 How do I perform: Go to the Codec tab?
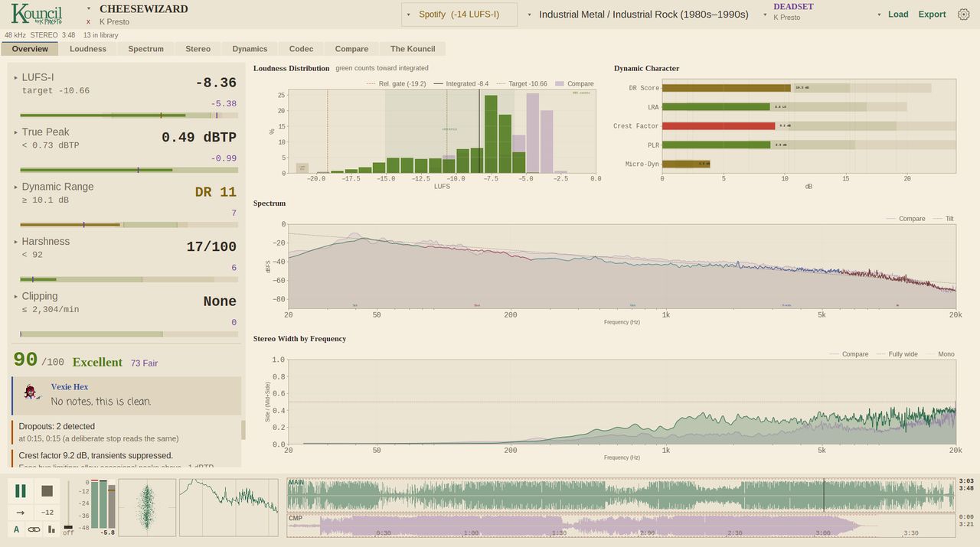(301, 49)
